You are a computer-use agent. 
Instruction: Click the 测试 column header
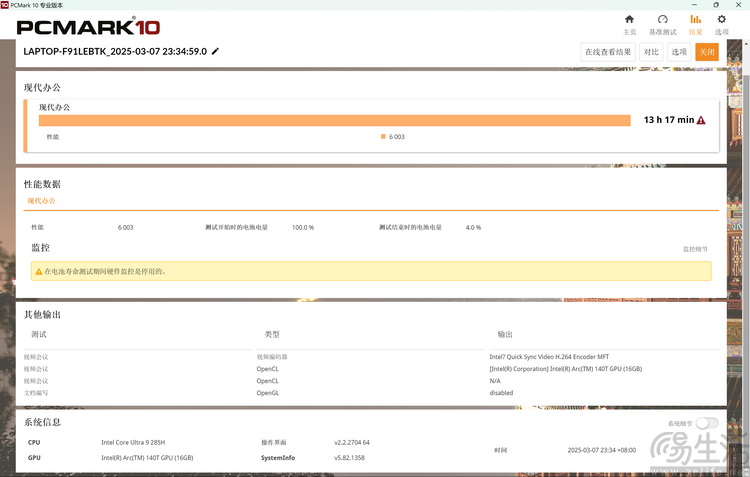coord(39,334)
